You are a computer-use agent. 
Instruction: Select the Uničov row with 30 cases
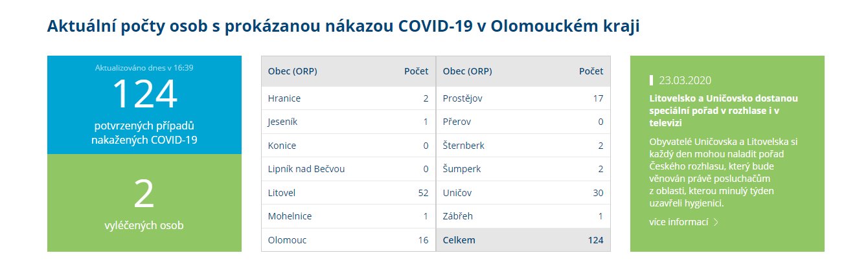click(x=523, y=193)
